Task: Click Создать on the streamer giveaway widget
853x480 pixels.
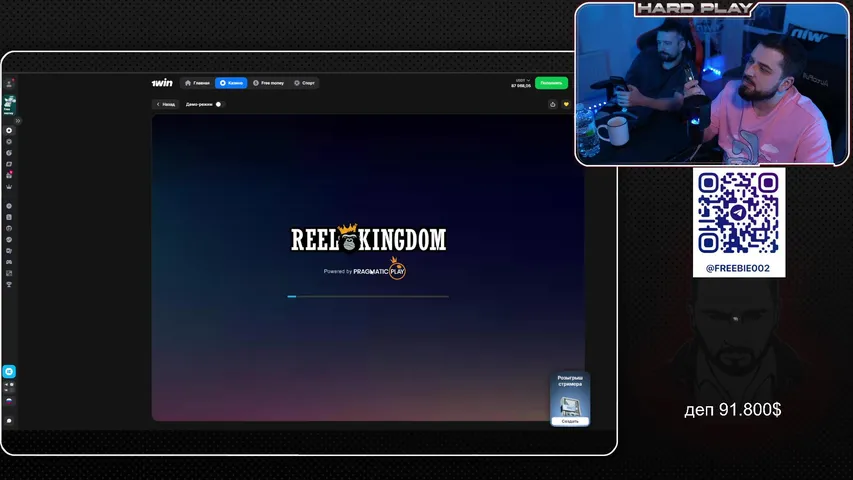Action: [570, 421]
